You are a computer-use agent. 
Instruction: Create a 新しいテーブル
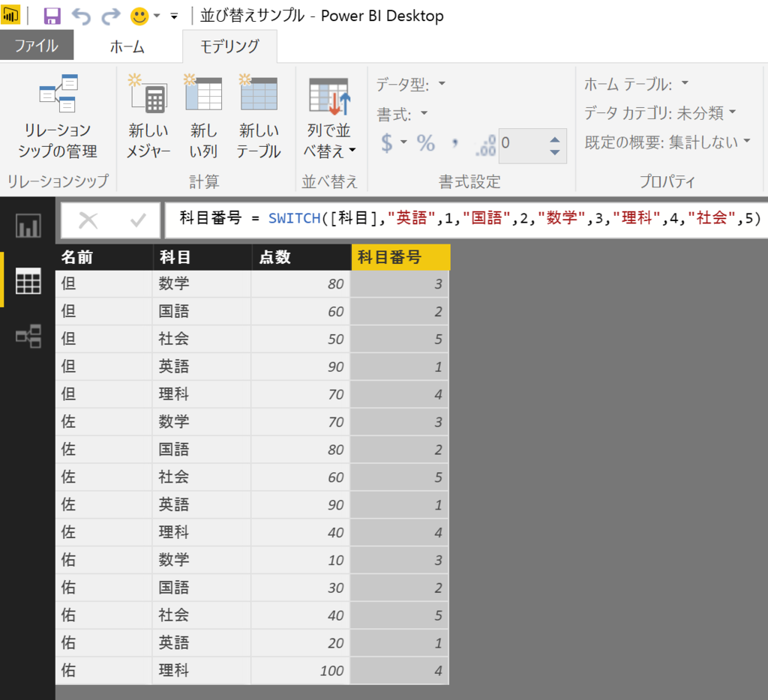(x=259, y=118)
